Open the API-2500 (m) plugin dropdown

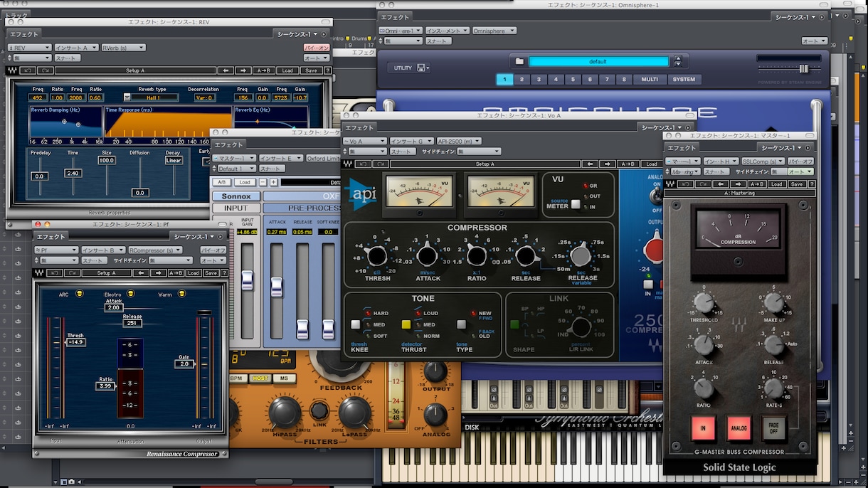pos(458,142)
